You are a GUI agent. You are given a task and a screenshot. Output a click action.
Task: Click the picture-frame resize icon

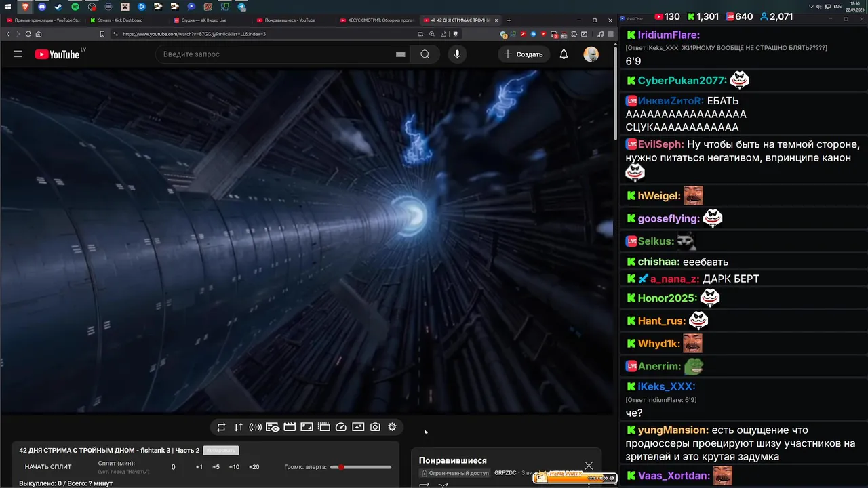307,427
